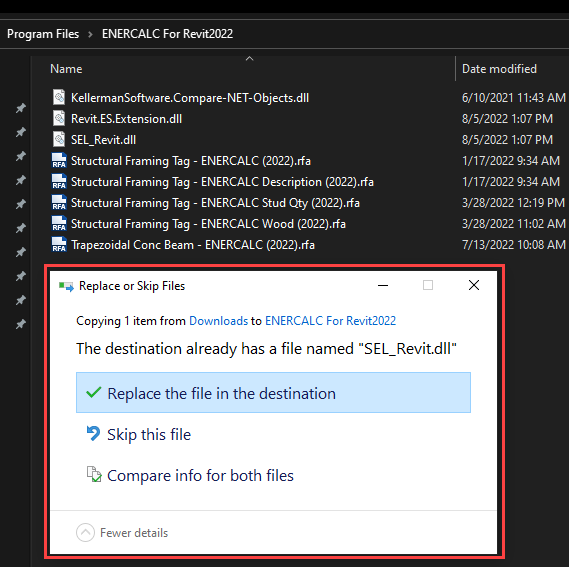Select the file name SEL_Revit.dll in list
The image size is (569, 567).
(x=103, y=140)
